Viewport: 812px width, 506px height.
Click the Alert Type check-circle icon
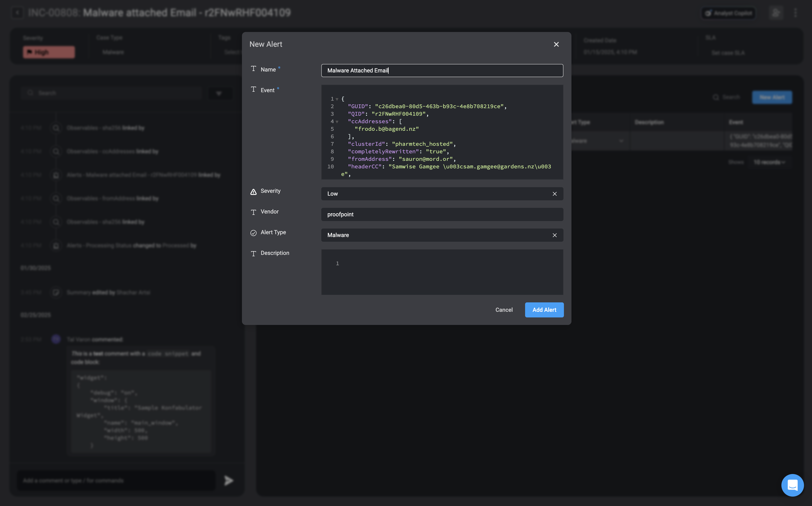tap(253, 233)
